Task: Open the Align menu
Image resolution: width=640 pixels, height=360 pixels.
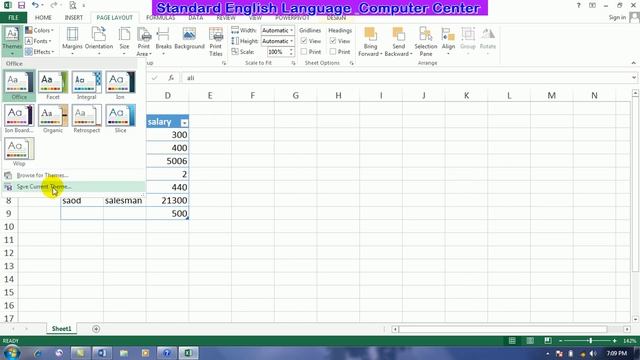Action: point(448,40)
